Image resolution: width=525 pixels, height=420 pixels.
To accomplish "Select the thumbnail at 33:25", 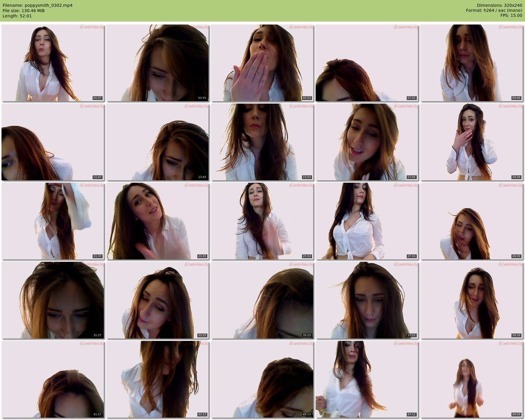I will [x=157, y=300].
